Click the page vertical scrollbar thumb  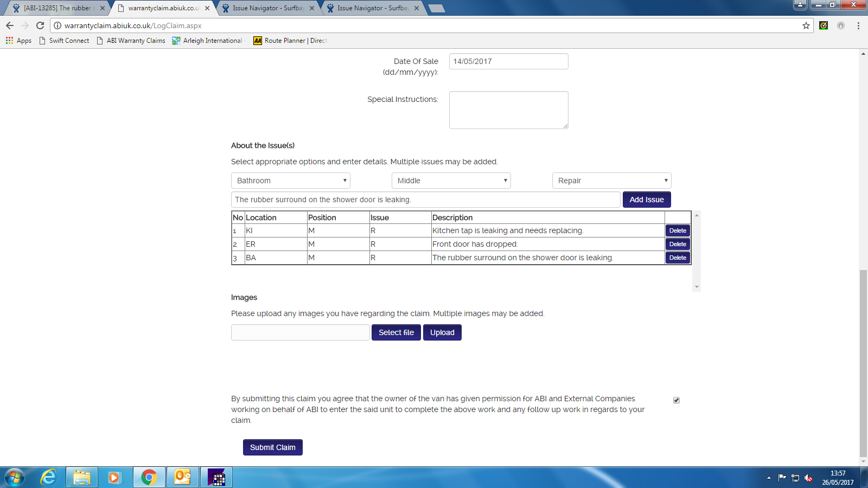coord(863,363)
